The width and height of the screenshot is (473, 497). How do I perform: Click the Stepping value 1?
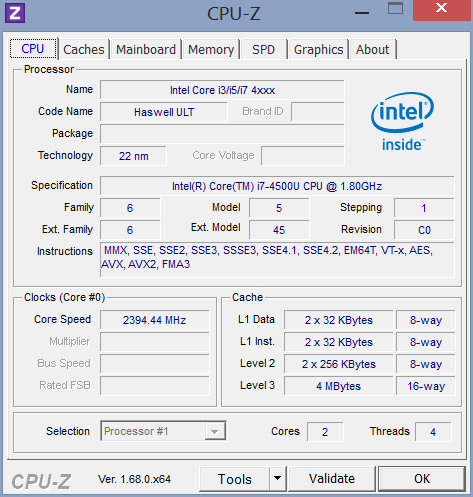(424, 208)
